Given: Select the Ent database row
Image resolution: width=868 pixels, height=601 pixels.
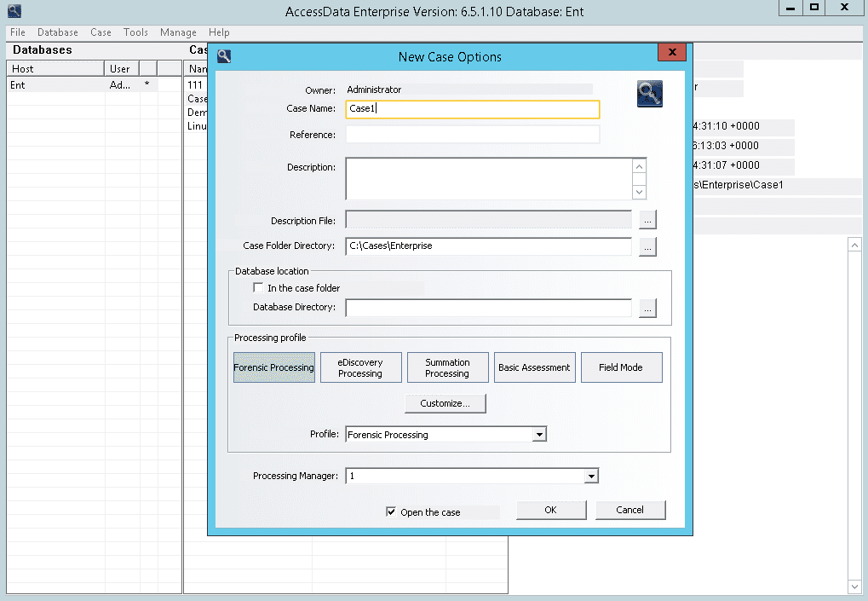Looking at the screenshot, I should [x=83, y=84].
